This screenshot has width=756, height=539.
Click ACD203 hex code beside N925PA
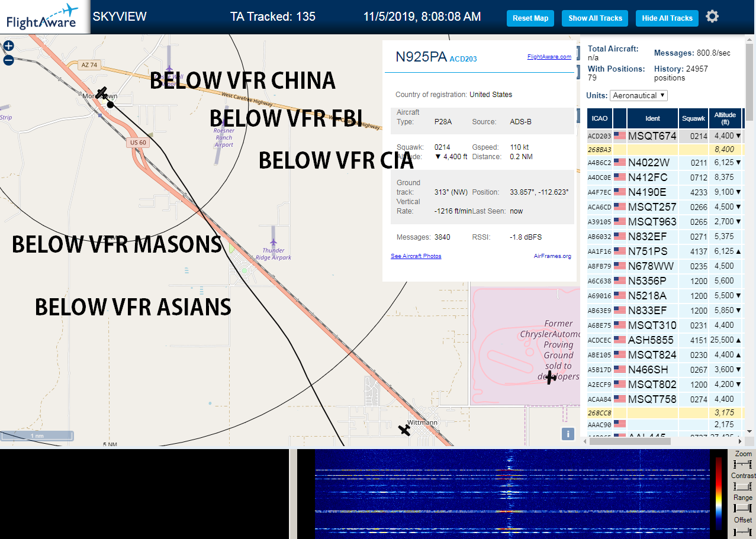tap(464, 59)
